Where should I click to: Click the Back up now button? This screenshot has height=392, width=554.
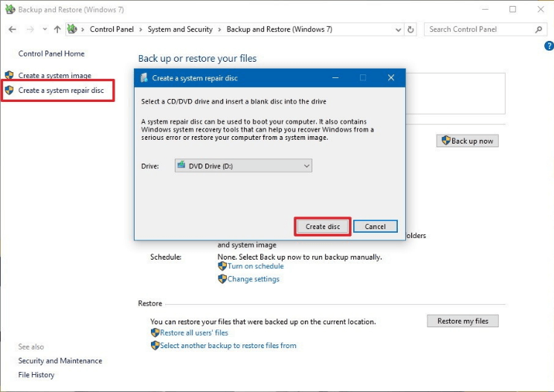(467, 141)
